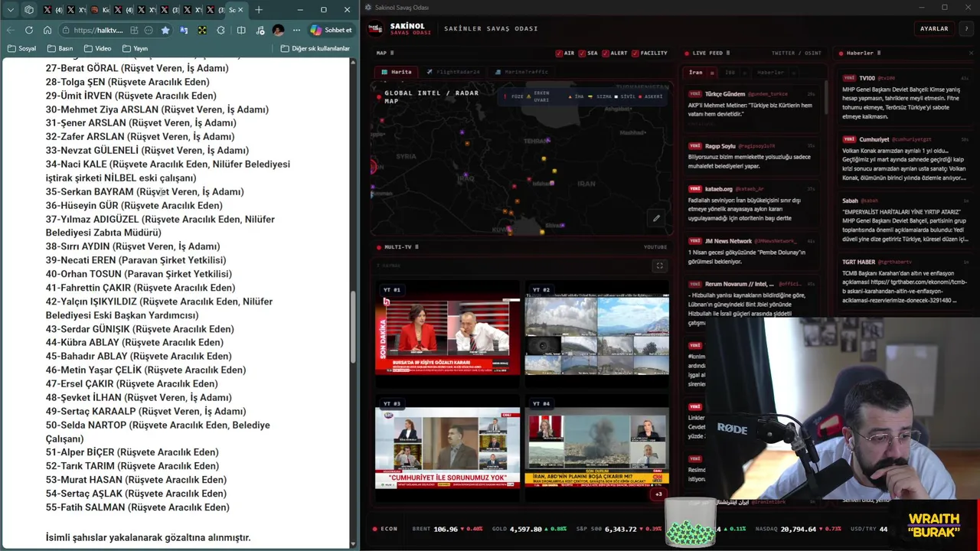The image size is (980, 551).
Task: Open browser profile avatar
Action: (x=278, y=30)
